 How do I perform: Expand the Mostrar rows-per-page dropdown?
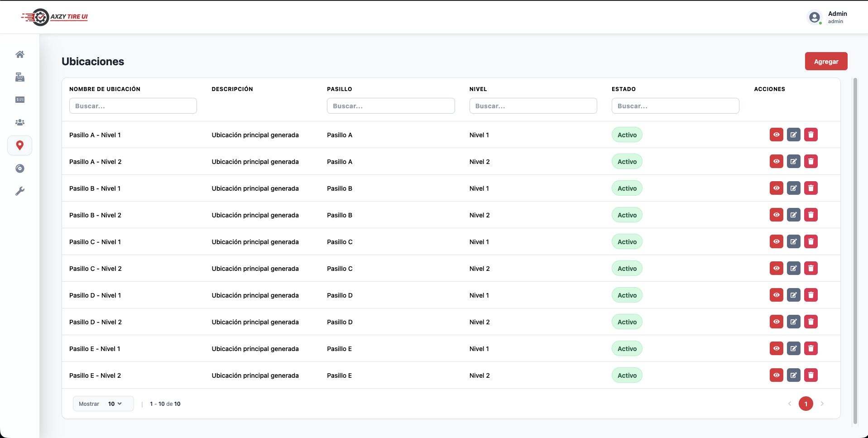115,404
